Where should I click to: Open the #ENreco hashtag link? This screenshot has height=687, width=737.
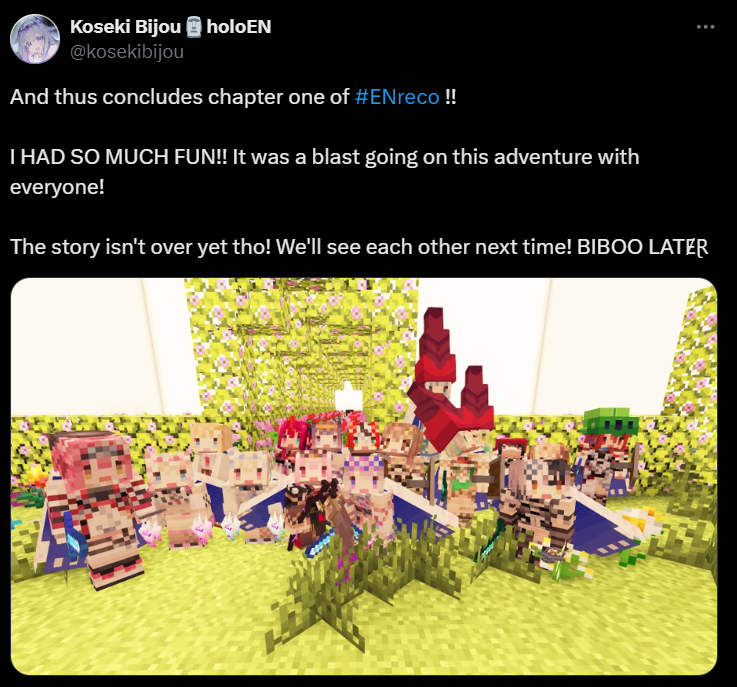coord(397,97)
